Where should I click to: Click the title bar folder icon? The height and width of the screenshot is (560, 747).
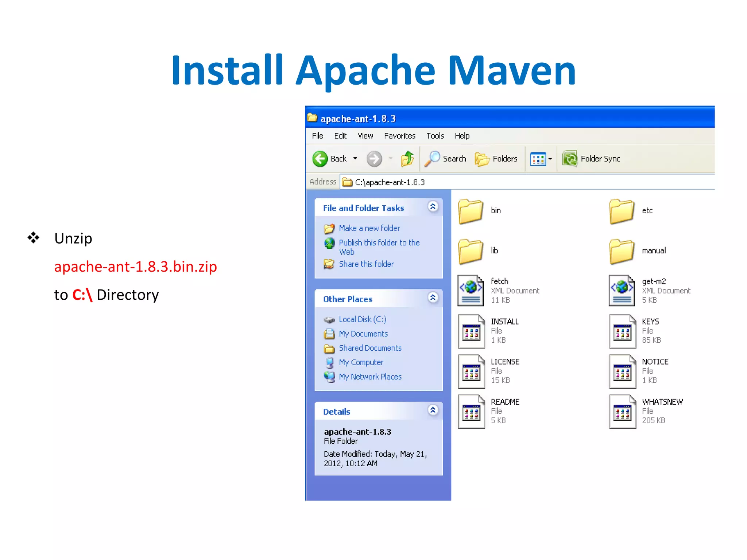pyautogui.click(x=312, y=118)
